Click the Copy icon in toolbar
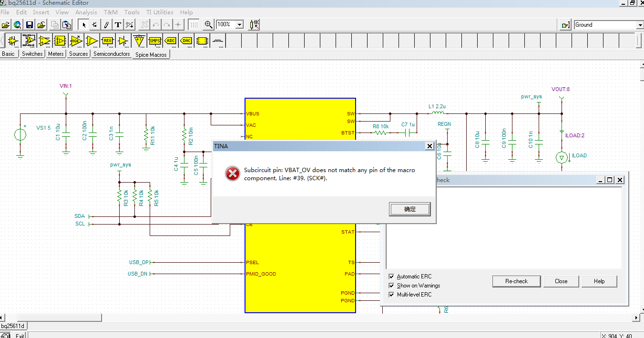The height and width of the screenshot is (338, 644). click(x=55, y=25)
